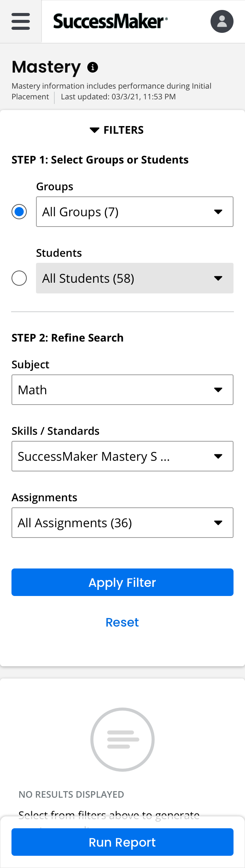This screenshot has height=868, width=245.
Task: Open the All Groups (7) dropdown
Action: (135, 212)
